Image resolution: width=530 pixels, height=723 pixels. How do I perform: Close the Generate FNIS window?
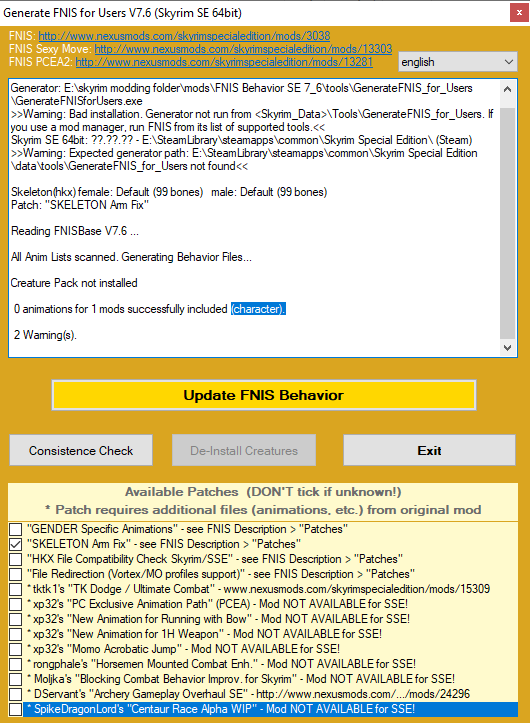click(519, 12)
